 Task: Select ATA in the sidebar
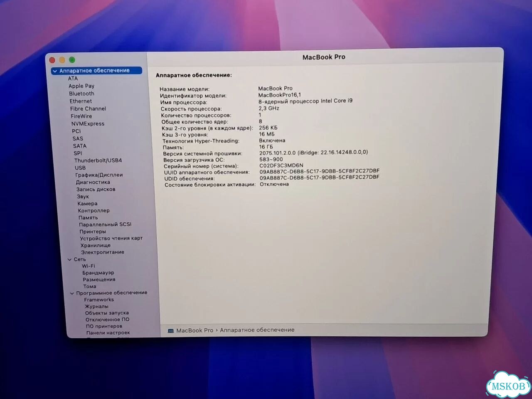click(73, 78)
